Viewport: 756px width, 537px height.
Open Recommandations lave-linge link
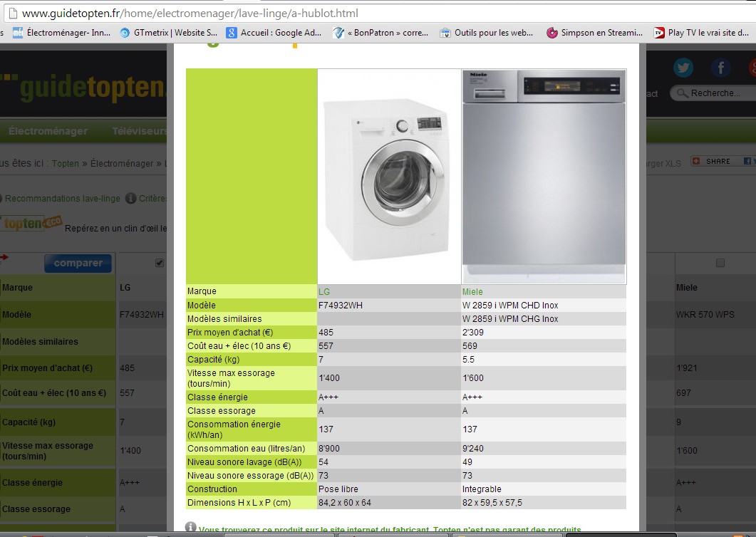[62, 198]
